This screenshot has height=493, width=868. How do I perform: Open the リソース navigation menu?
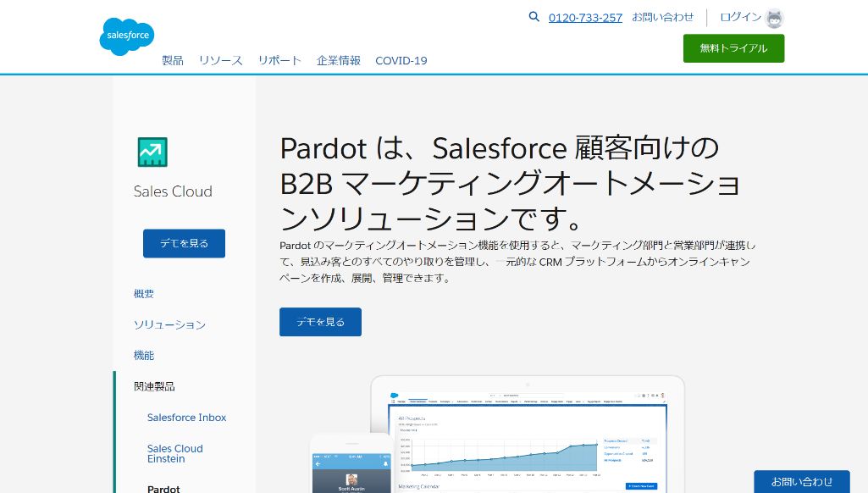(x=219, y=60)
